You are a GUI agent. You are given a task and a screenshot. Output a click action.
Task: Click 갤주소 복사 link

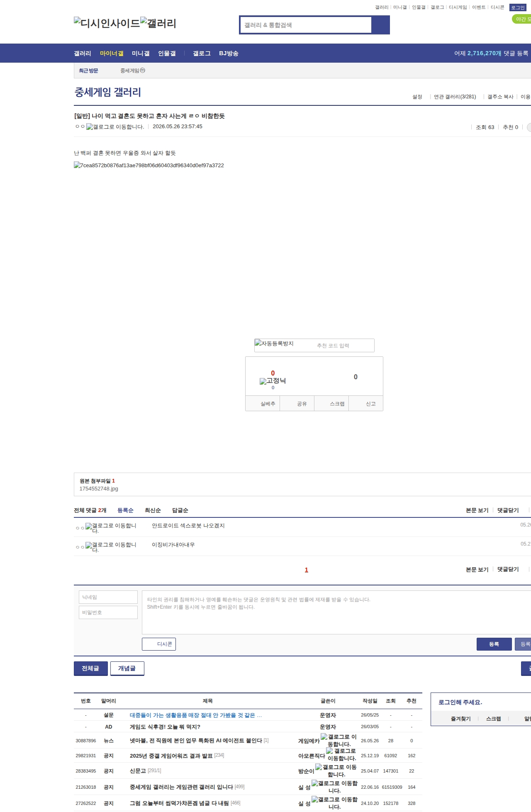tap(500, 97)
